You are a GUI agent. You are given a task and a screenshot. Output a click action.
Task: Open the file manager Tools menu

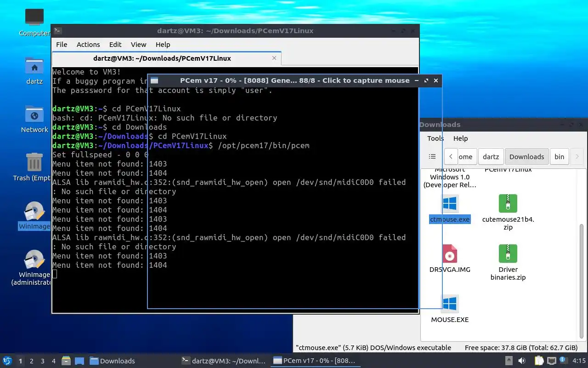[435, 138]
